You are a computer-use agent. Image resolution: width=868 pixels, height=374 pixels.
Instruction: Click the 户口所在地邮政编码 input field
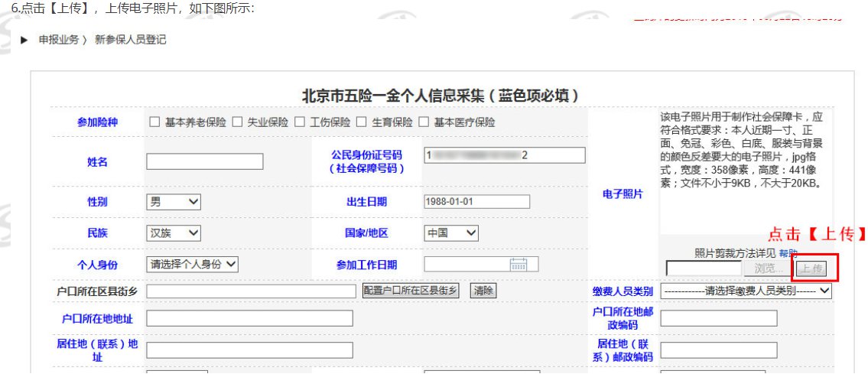tap(719, 318)
